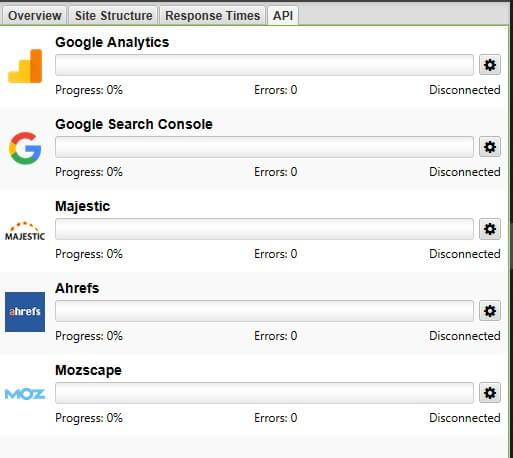This screenshot has height=458, width=513.
Task: Click Disconnected status for Google Analytics
Action: point(465,90)
